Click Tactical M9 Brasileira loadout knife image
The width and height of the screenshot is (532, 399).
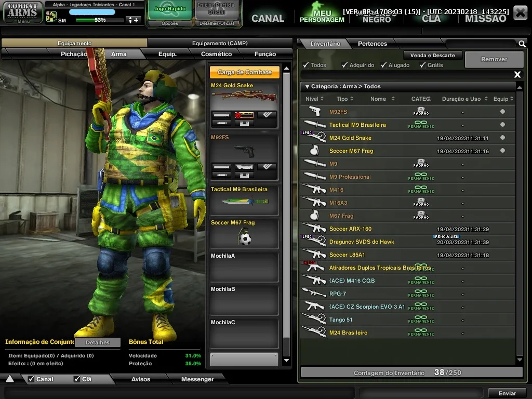245,202
